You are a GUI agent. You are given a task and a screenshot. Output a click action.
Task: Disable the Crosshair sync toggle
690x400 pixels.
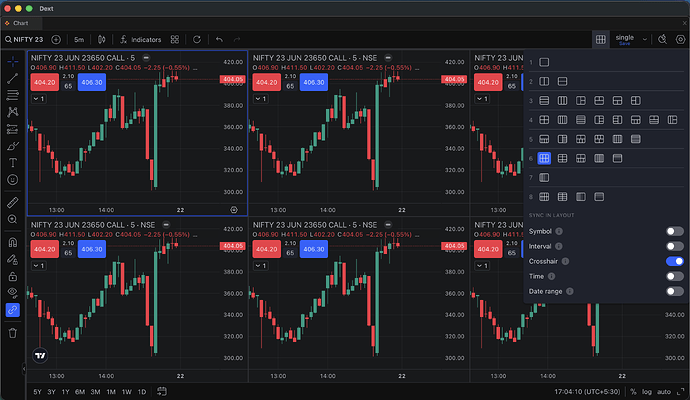click(x=675, y=261)
